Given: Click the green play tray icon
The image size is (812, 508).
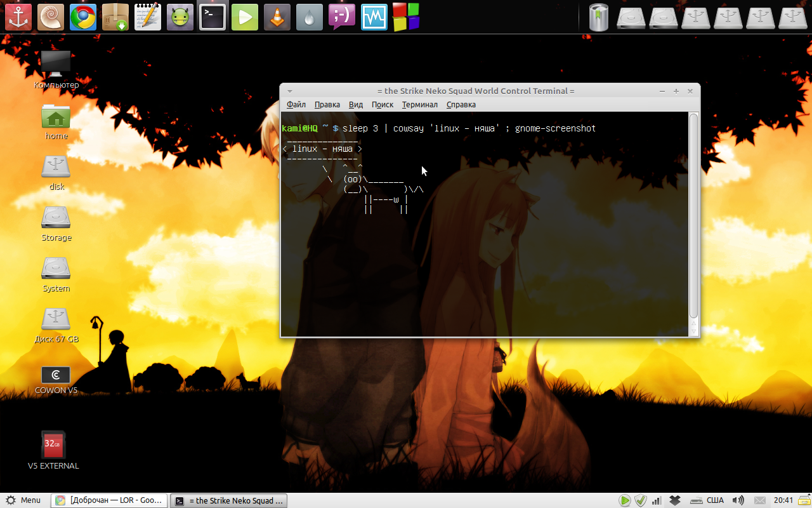Looking at the screenshot, I should pyautogui.click(x=625, y=500).
